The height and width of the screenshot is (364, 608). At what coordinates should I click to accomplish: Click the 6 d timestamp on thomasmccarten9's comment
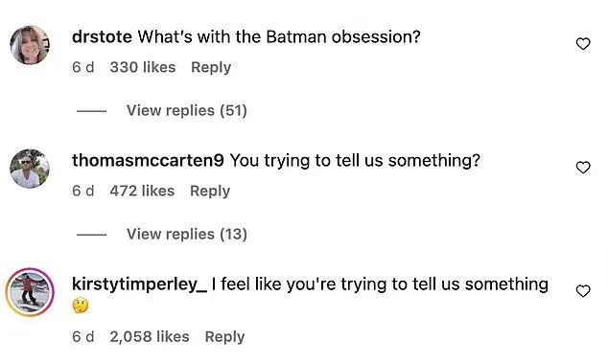(x=83, y=191)
